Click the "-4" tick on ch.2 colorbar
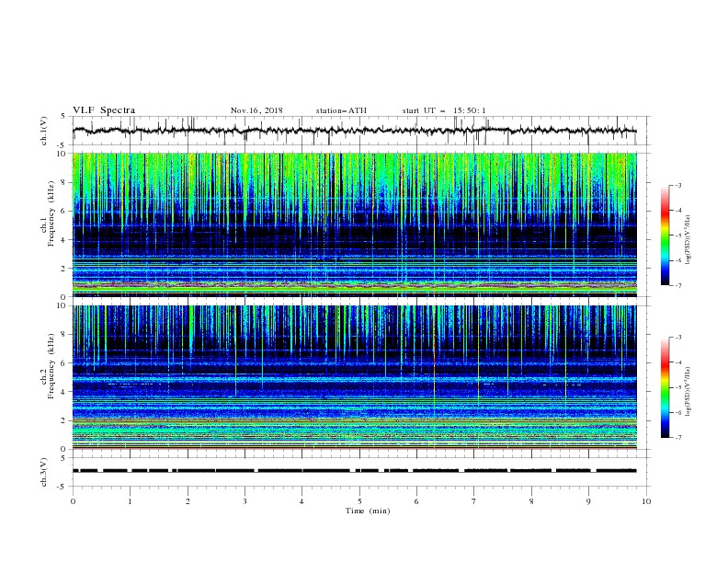 tap(677, 362)
